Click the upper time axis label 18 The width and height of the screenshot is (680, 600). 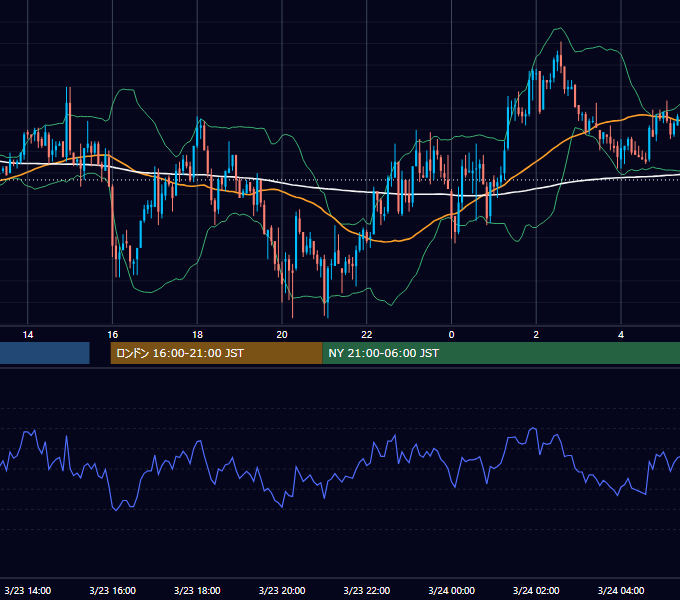pyautogui.click(x=197, y=335)
